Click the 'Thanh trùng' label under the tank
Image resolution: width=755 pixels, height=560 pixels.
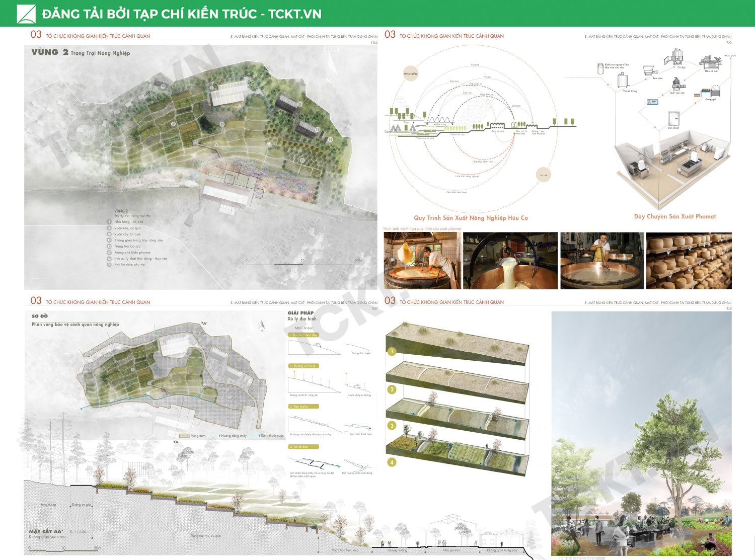click(630, 92)
